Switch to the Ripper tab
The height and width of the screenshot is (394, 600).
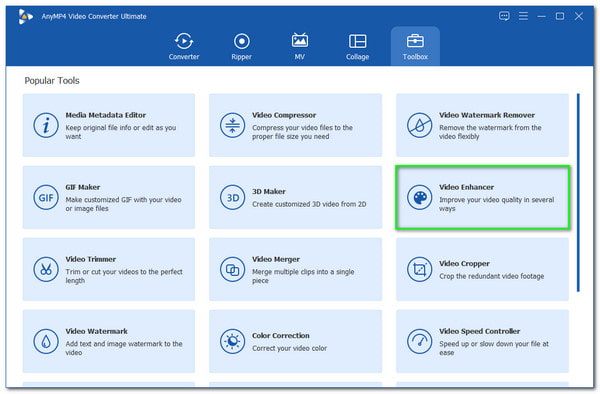coord(241,46)
